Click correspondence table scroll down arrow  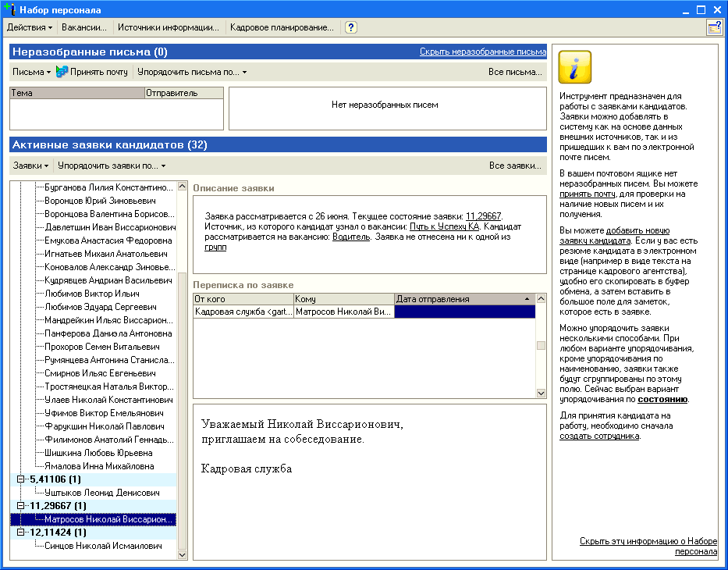pyautogui.click(x=541, y=393)
